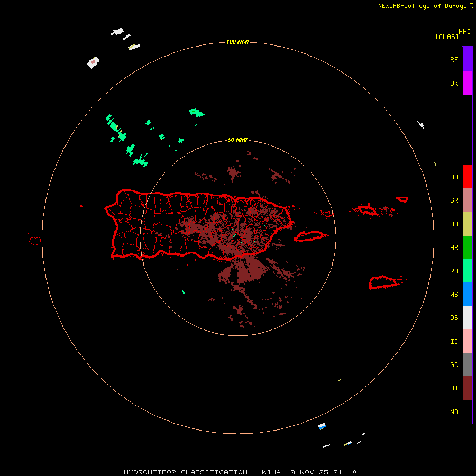Click the RA legend label
476x476 pixels.
(x=454, y=271)
